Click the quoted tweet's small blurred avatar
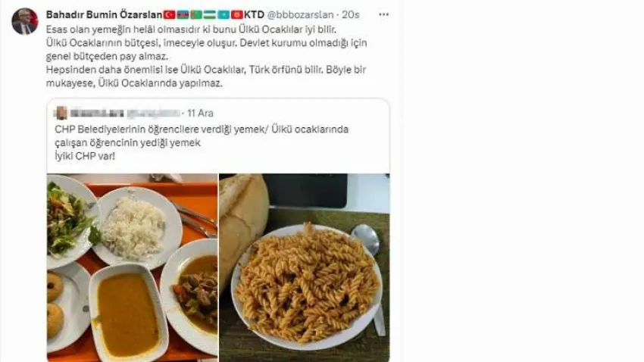This screenshot has width=644, height=362. pos(61,113)
